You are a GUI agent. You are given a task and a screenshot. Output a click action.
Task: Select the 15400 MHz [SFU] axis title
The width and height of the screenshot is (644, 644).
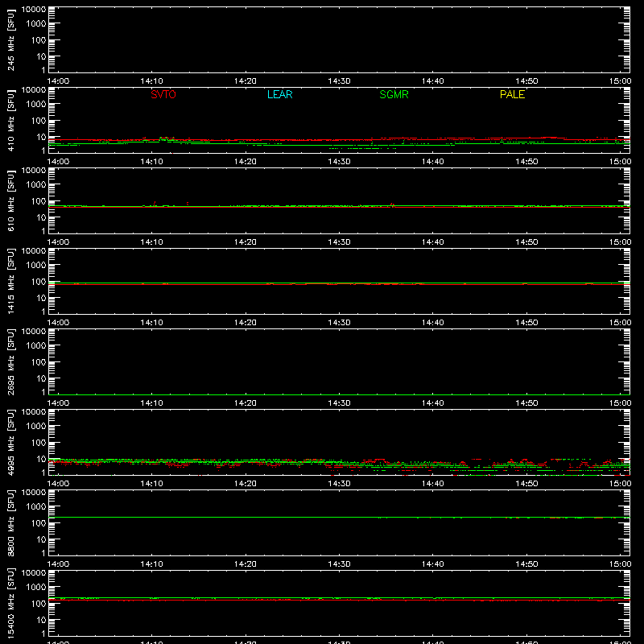[10, 603]
